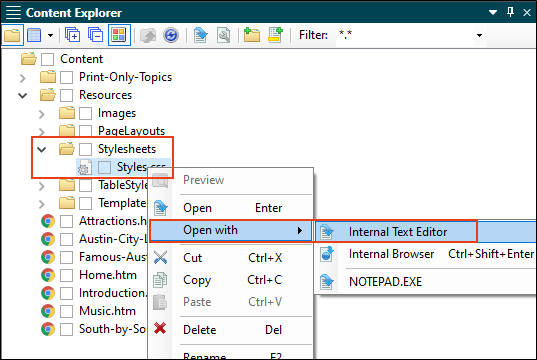Click the Expand All toolbar icon
Viewport: 537px width, 360px height.
(73, 35)
